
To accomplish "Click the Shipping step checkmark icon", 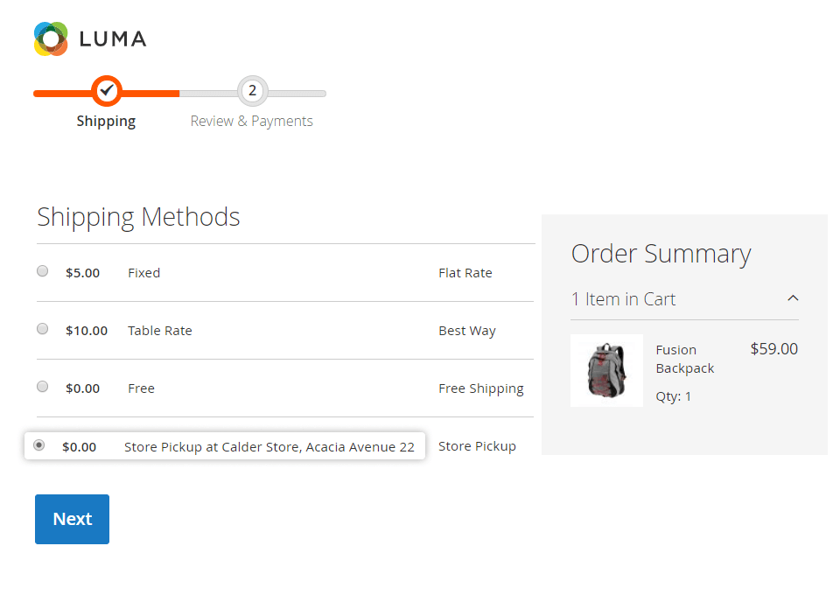I will (x=106, y=90).
